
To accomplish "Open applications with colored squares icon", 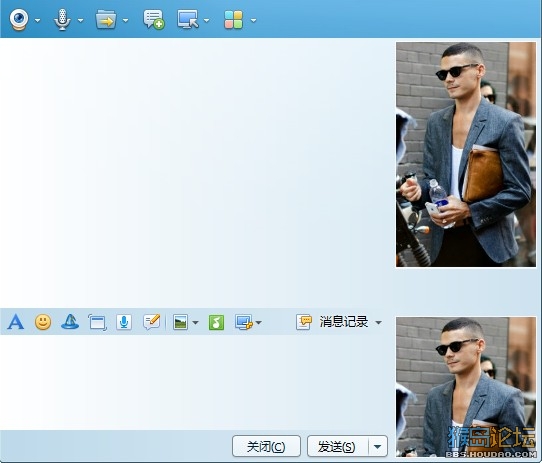I will point(233,20).
